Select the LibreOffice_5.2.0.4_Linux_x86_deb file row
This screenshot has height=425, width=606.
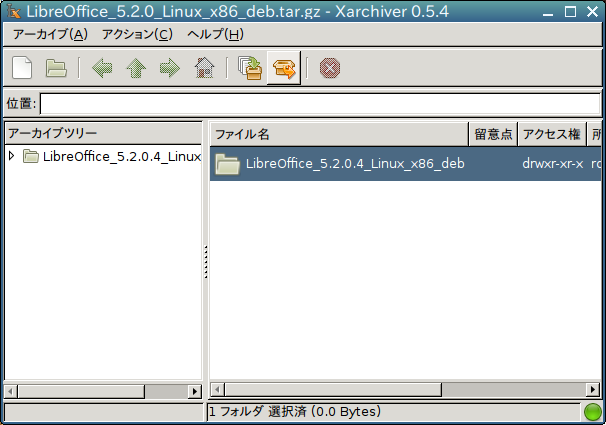405,164
